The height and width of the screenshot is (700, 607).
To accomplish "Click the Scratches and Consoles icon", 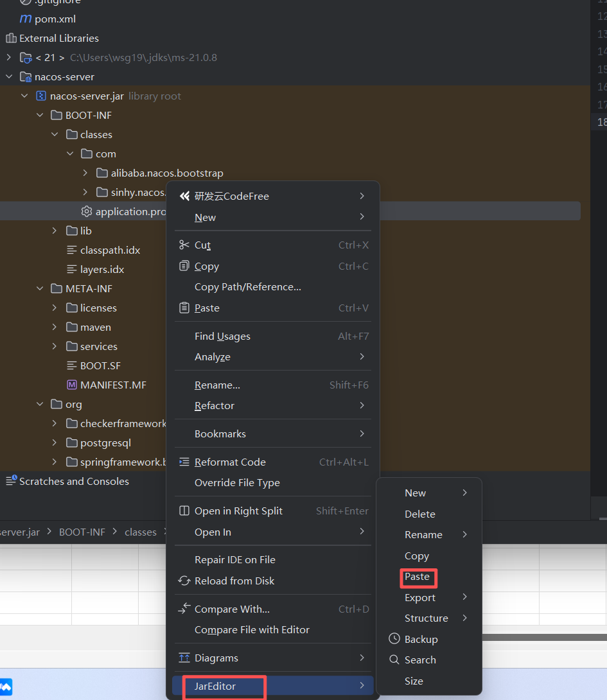I will (11, 481).
